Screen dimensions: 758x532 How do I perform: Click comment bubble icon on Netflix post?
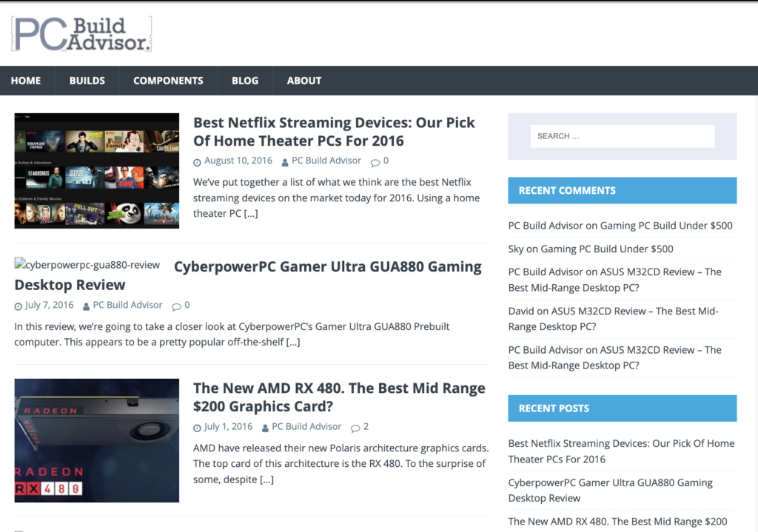375,162
